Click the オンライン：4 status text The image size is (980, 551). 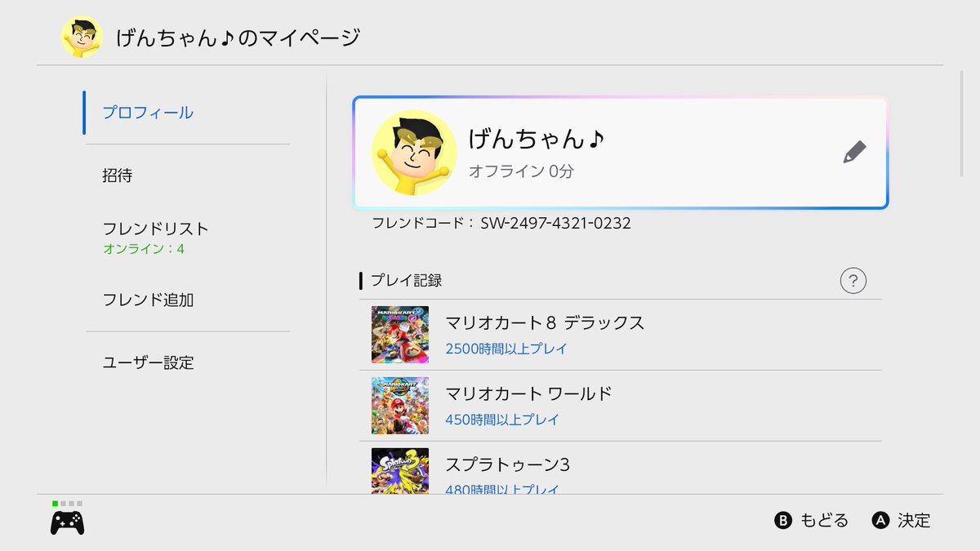[144, 249]
